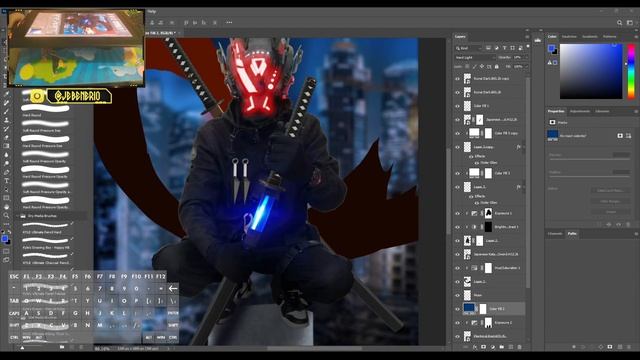The height and width of the screenshot is (360, 640).
Task: Click lock all icon in Layers panel
Action: pos(497,67)
